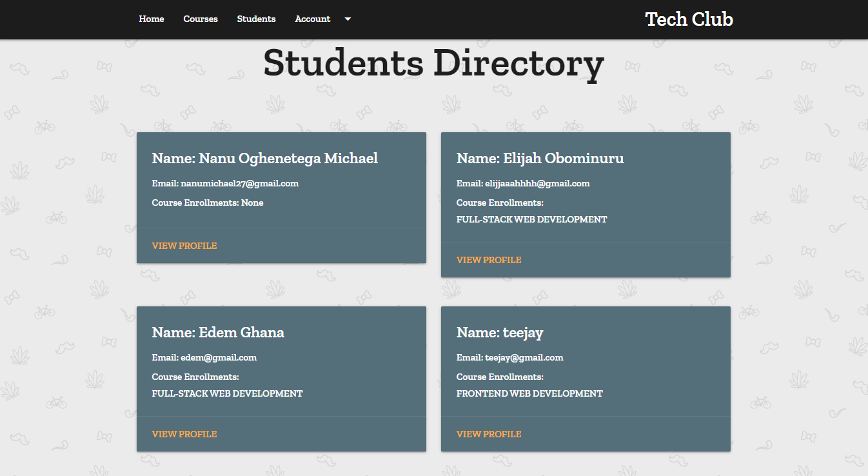The height and width of the screenshot is (476, 868).
Task: Click FRONTEND WEB DEVELOPMENT enrollment
Action: (x=529, y=393)
